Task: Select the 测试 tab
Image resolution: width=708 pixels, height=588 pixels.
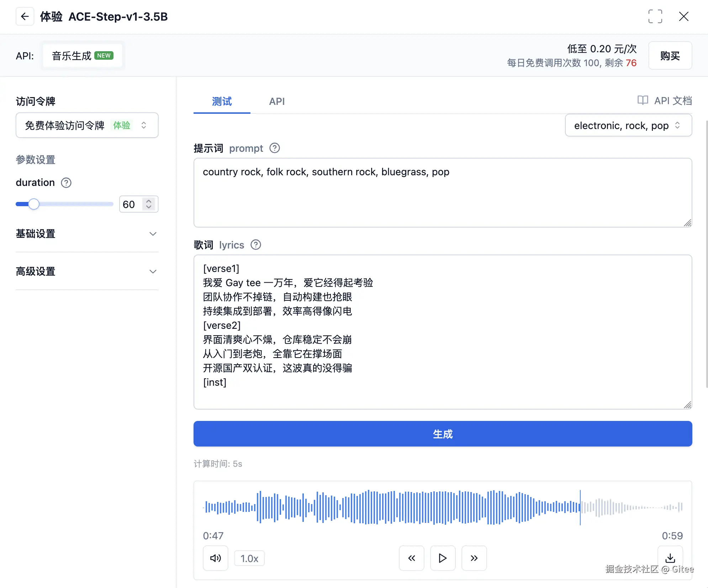Action: click(222, 101)
